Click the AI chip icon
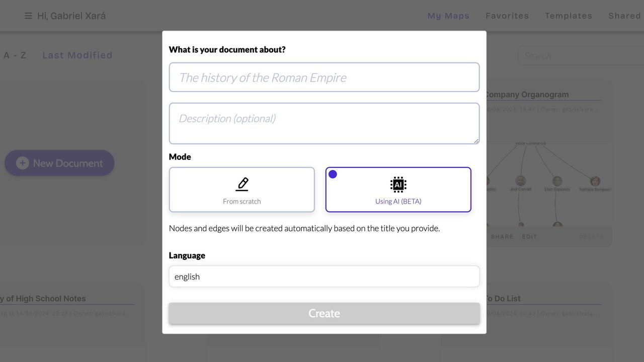The image size is (644, 362). 398,185
